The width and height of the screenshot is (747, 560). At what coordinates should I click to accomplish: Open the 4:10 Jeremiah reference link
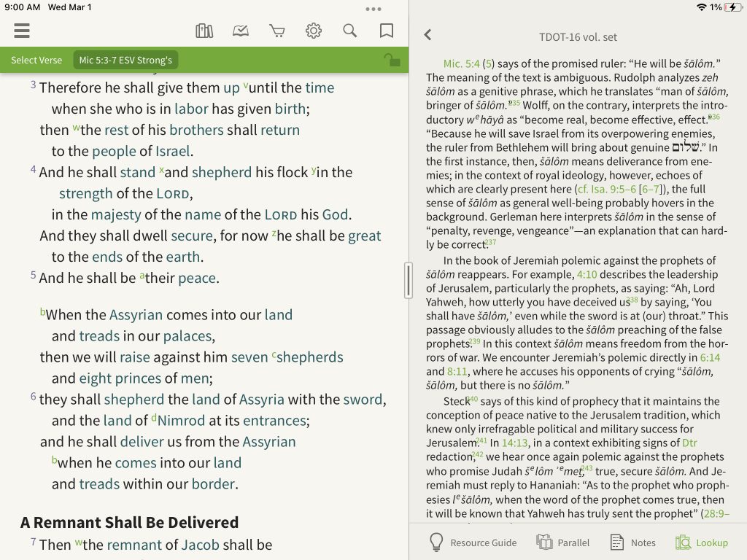(587, 274)
